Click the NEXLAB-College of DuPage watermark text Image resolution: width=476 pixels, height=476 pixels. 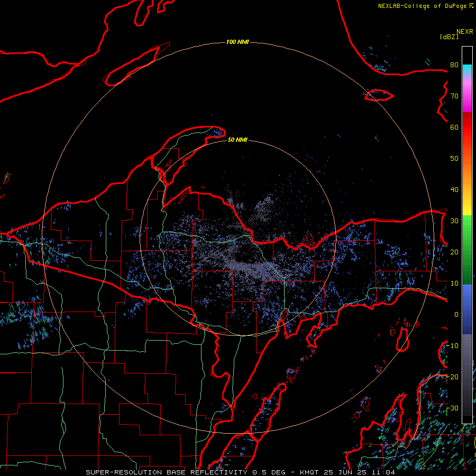425,6
